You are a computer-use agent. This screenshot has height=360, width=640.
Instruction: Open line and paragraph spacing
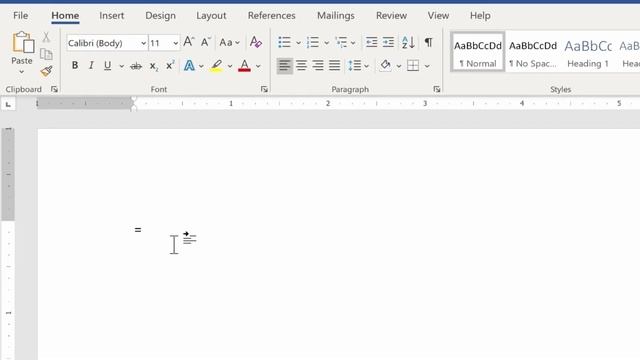(x=354, y=65)
